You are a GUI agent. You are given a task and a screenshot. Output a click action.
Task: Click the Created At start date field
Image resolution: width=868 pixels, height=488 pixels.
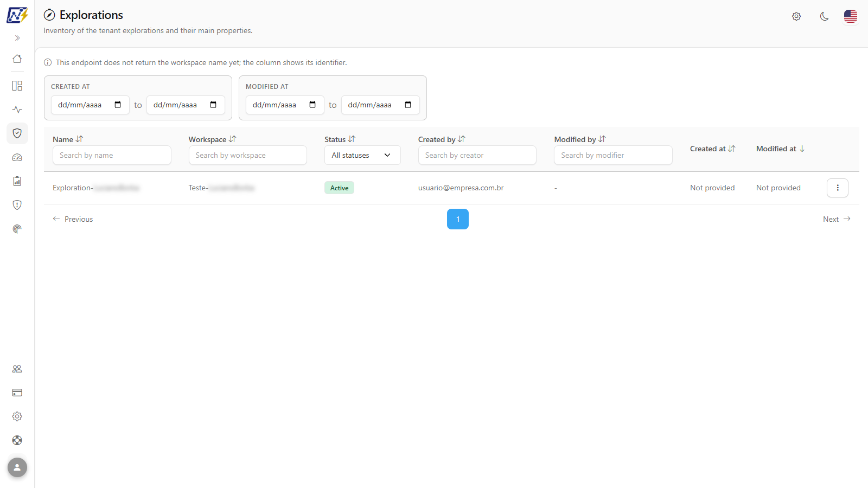[90, 105]
